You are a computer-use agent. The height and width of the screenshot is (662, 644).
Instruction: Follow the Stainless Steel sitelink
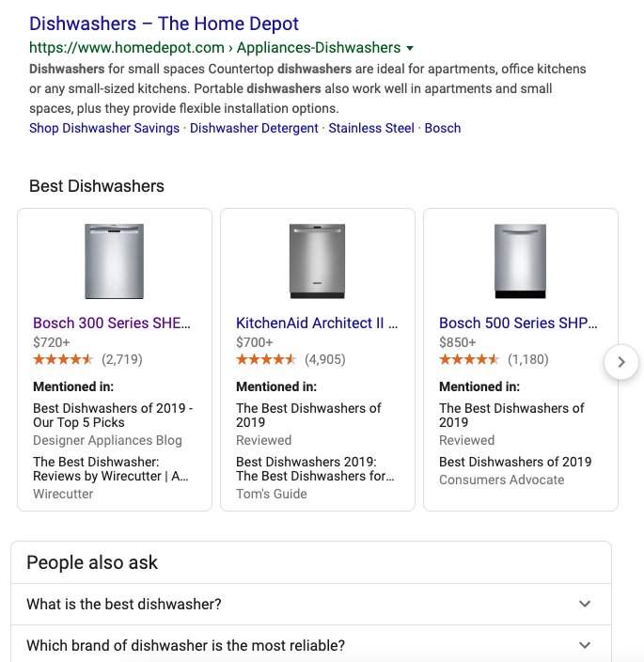pyautogui.click(x=371, y=128)
